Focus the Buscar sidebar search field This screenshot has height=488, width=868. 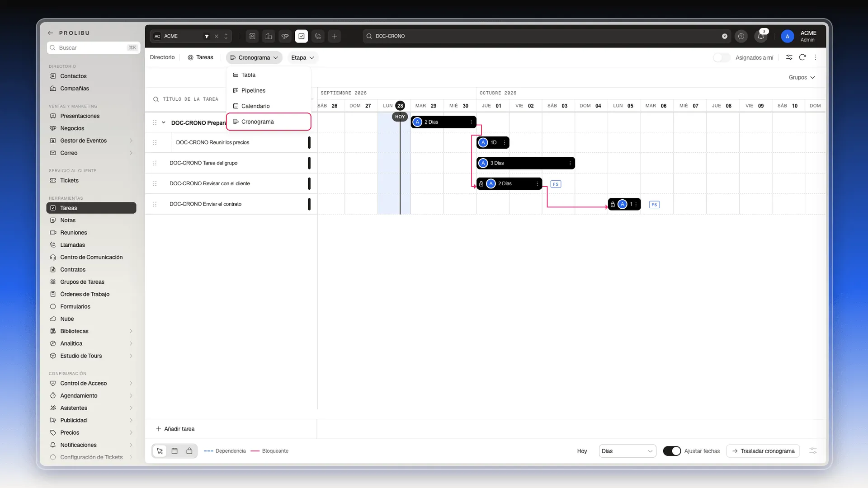pos(94,47)
